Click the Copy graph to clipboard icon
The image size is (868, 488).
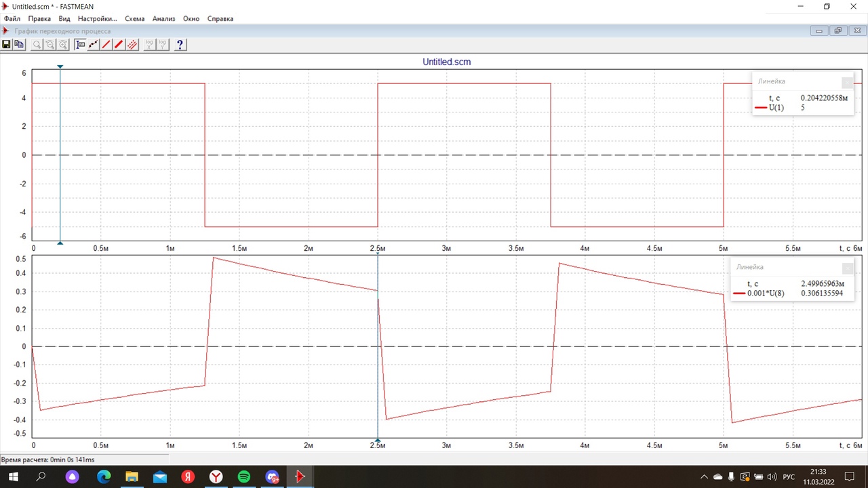(x=19, y=45)
